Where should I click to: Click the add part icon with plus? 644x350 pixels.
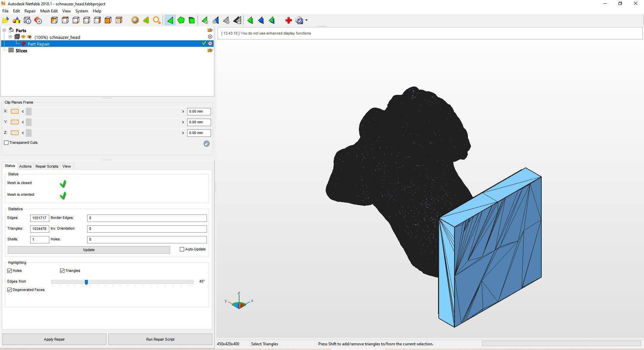tap(38, 20)
